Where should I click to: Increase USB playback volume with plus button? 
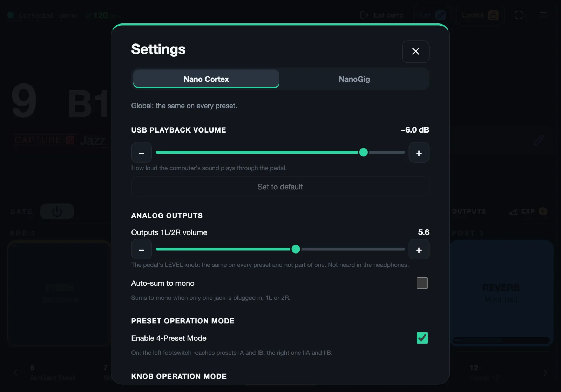pos(419,153)
